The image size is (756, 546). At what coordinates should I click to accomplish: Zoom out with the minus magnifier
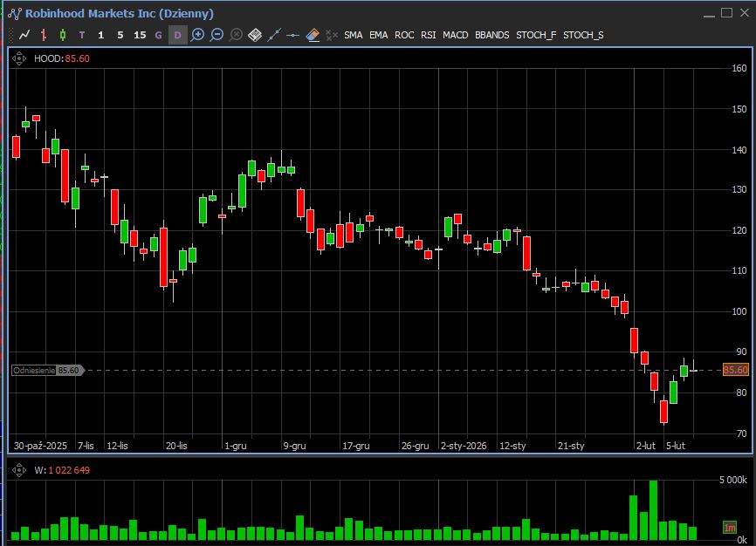[x=216, y=35]
